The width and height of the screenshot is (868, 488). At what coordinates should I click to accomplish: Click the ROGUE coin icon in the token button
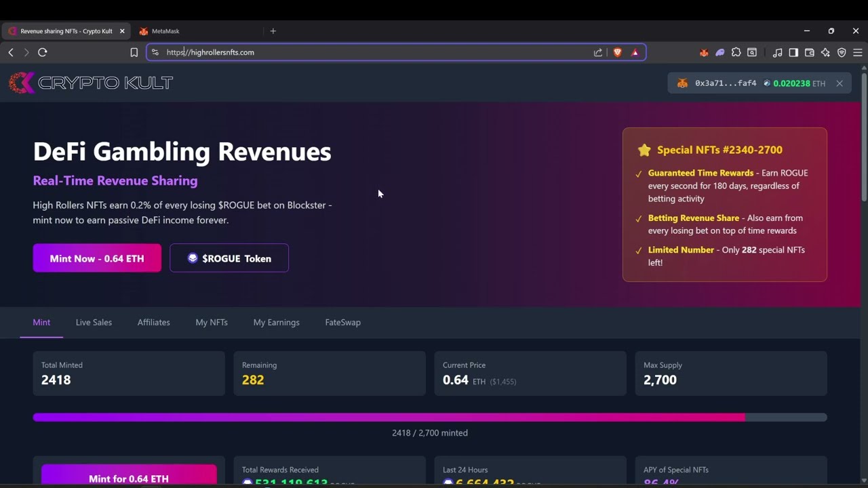tap(193, 258)
